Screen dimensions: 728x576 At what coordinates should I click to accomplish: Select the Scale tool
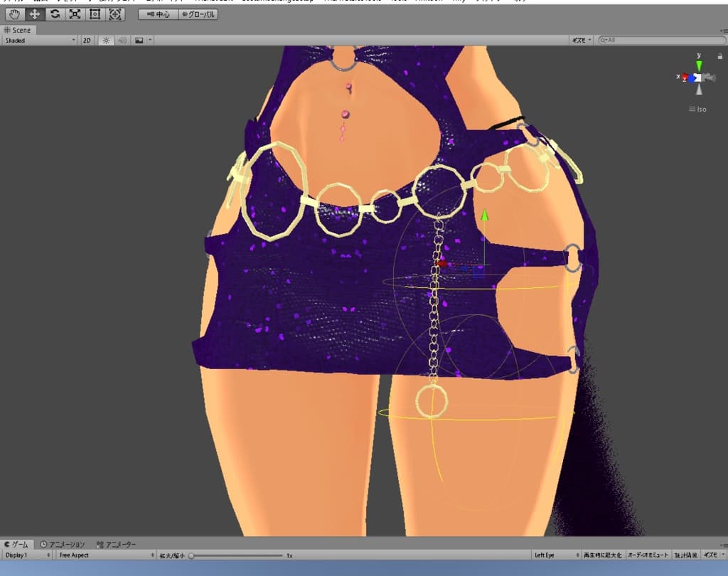click(75, 14)
